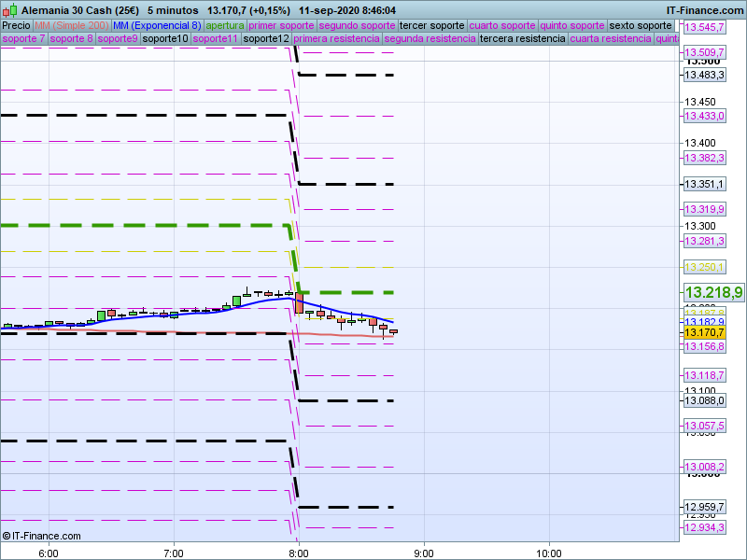Select the orange 13.170,7 current price tag
The width and height of the screenshot is (747, 560).
tap(704, 333)
